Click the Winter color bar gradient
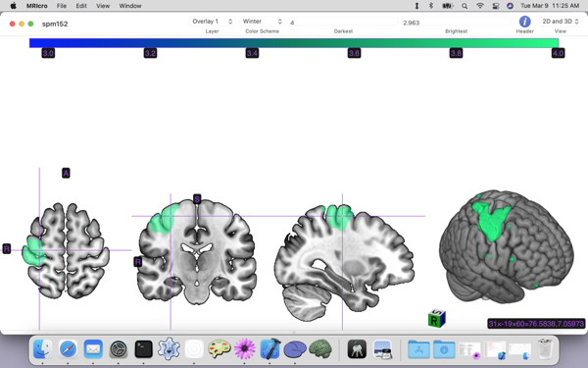 (294, 43)
